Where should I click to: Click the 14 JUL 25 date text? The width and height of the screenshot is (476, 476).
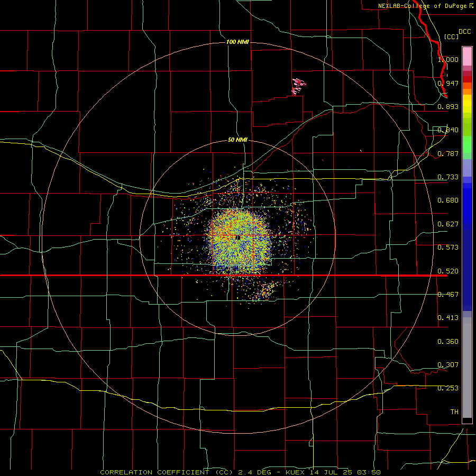(x=331, y=472)
